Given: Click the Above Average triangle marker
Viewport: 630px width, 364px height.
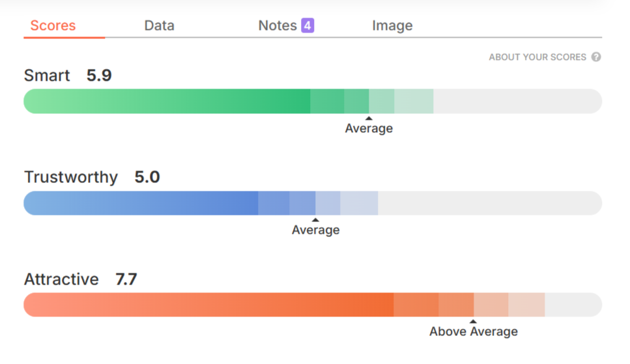Looking at the screenshot, I should (474, 322).
